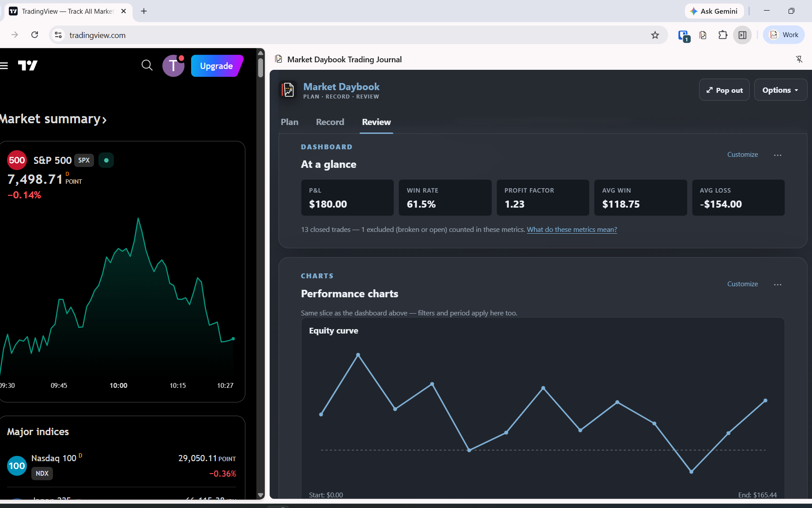Click Equity curve chart title
Image resolution: width=812 pixels, height=508 pixels.
[334, 331]
